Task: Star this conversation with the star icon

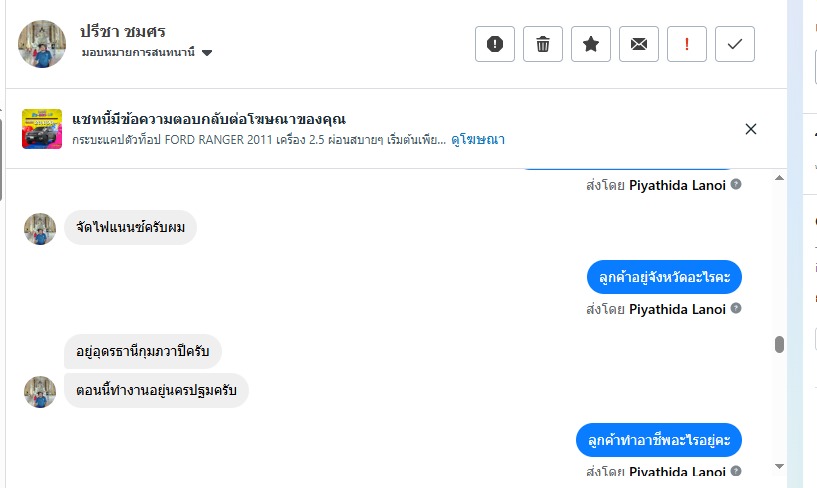Action: [x=591, y=44]
